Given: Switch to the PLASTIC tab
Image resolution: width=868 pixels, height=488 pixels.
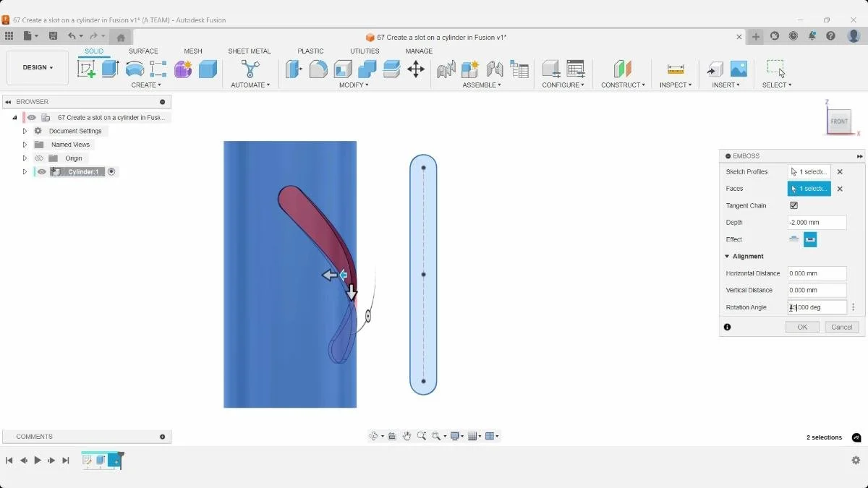Looking at the screenshot, I should pyautogui.click(x=310, y=51).
